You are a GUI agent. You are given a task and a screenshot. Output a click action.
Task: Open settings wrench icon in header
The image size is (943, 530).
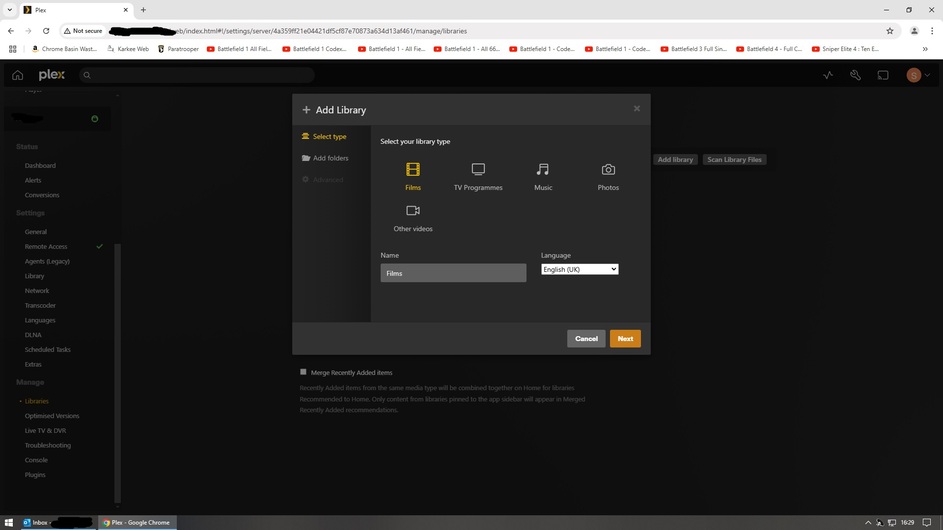pyautogui.click(x=855, y=75)
